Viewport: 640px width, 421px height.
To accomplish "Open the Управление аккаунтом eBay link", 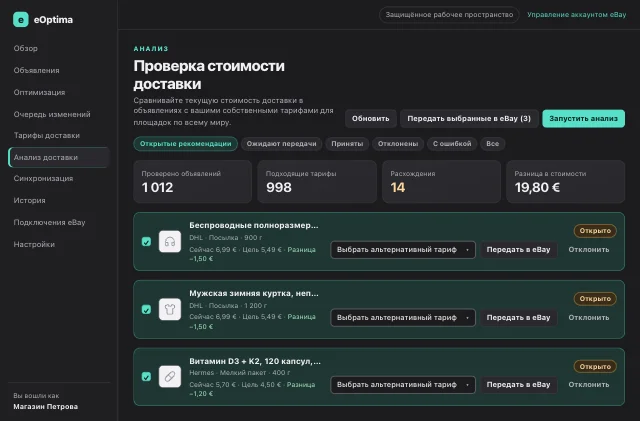I will tap(576, 15).
